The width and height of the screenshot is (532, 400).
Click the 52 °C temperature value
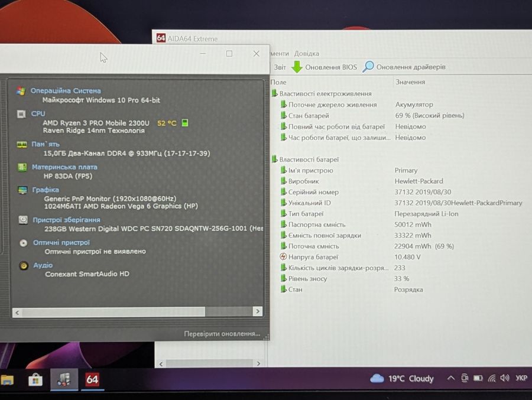tap(167, 123)
